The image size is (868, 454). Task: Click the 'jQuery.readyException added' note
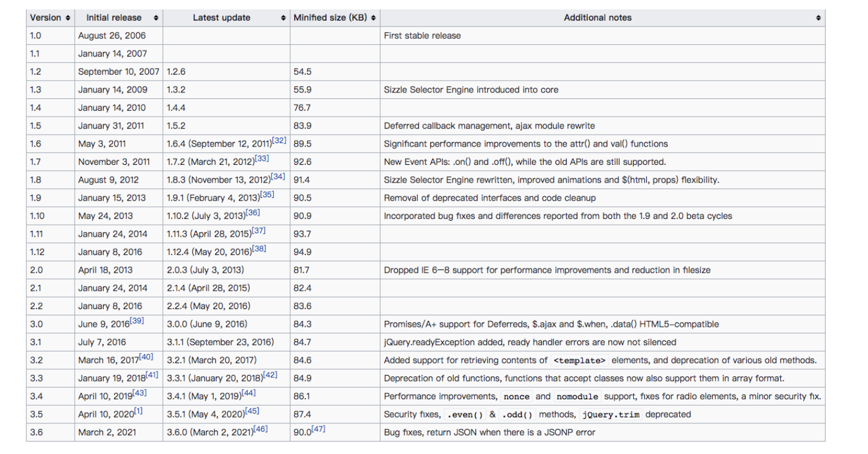point(530,342)
